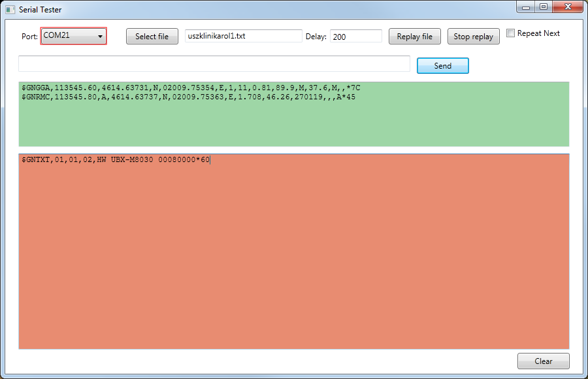Viewport: 588px width, 379px height.
Task: Click the Clear button
Action: pyautogui.click(x=544, y=361)
